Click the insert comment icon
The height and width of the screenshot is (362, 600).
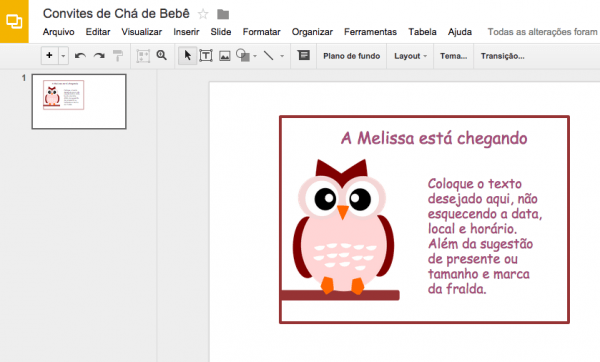[x=304, y=55]
